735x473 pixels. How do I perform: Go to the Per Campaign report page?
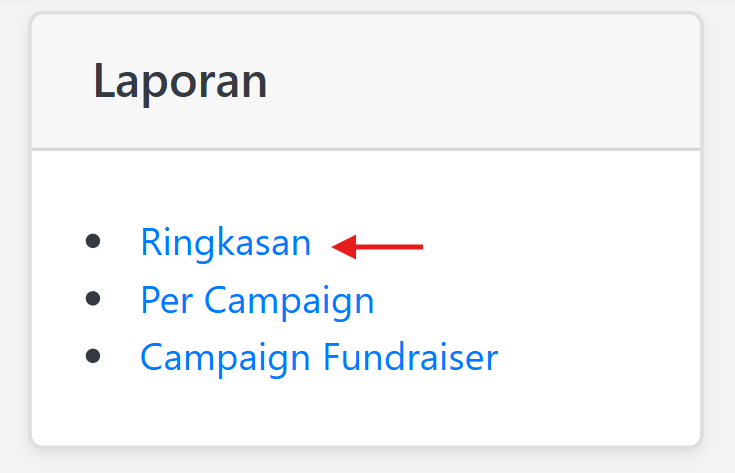pos(257,300)
